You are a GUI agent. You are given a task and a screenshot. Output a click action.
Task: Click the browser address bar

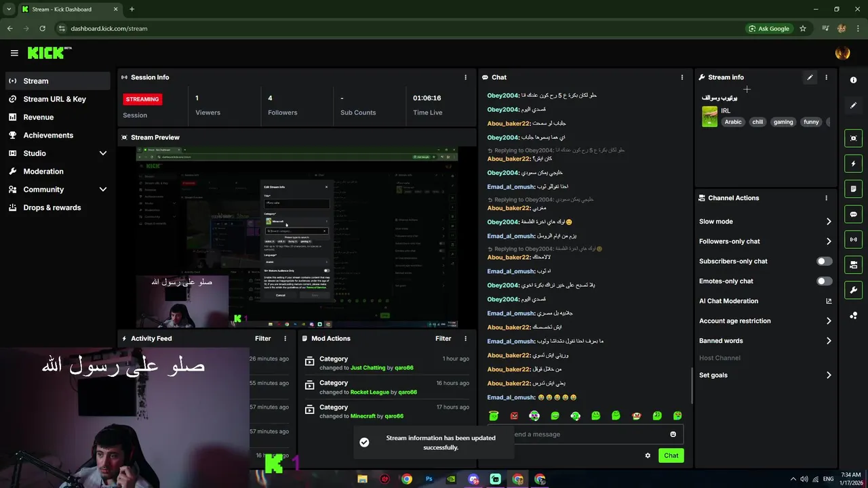point(400,28)
